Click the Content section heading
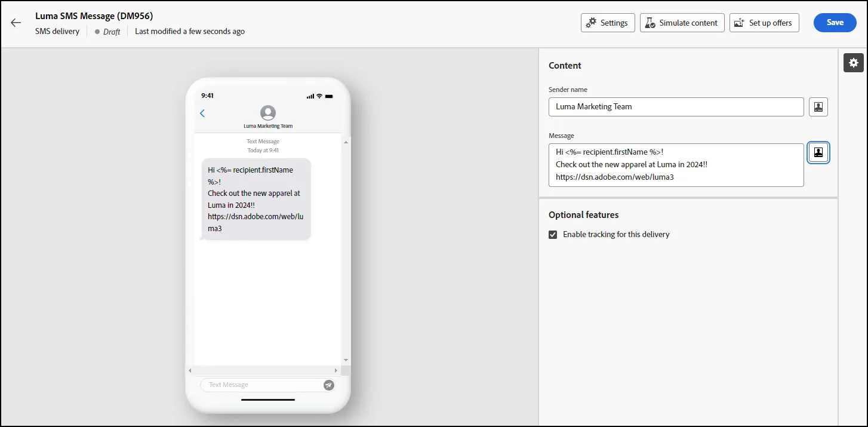The height and width of the screenshot is (427, 868). click(565, 66)
